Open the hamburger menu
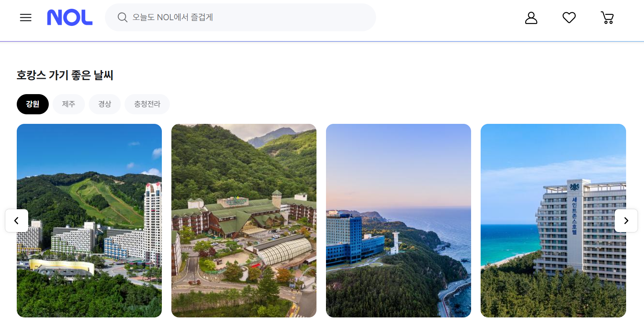The image size is (644, 322). 26,18
